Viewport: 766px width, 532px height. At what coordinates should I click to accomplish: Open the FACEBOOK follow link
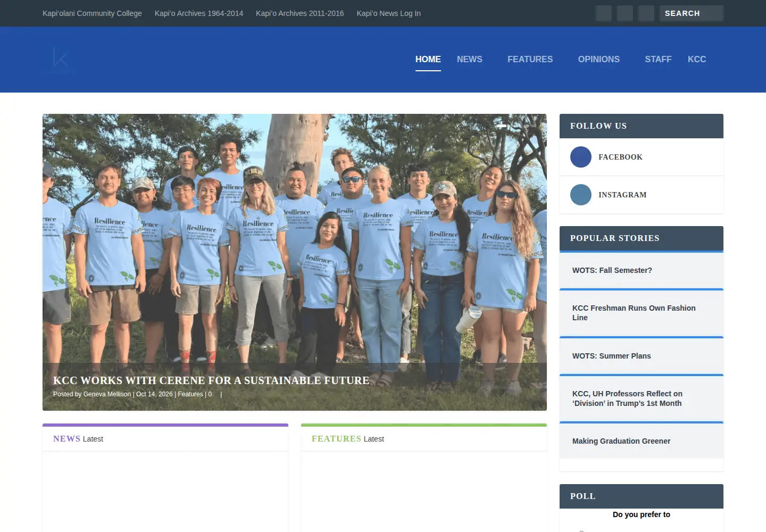tap(620, 157)
